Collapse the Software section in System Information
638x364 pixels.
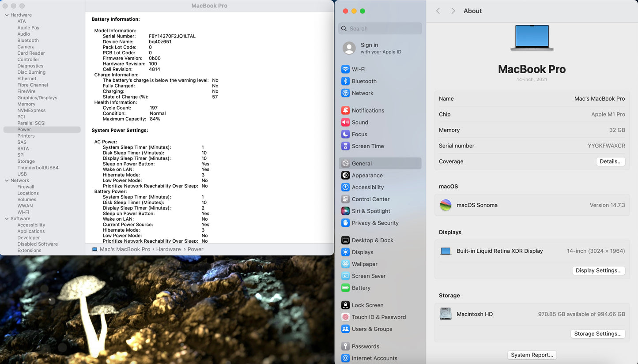coord(7,218)
